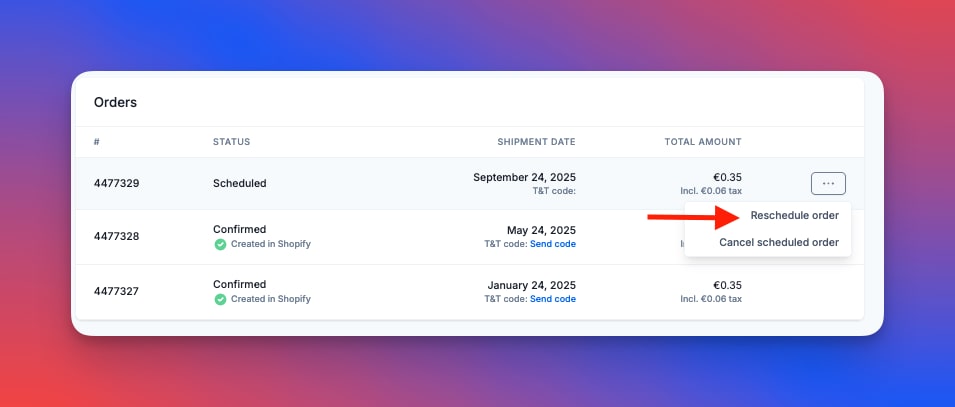Sort by the Shipment Date header

tap(536, 142)
